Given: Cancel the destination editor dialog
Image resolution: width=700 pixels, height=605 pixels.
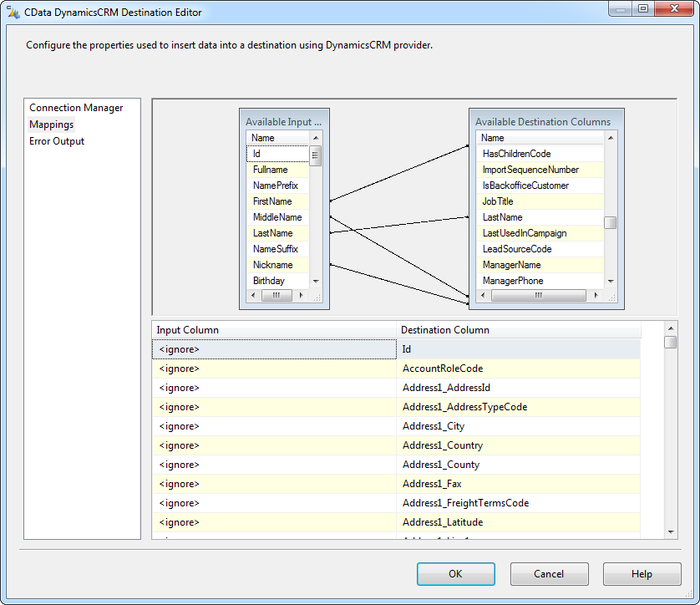Looking at the screenshot, I should pos(549,574).
